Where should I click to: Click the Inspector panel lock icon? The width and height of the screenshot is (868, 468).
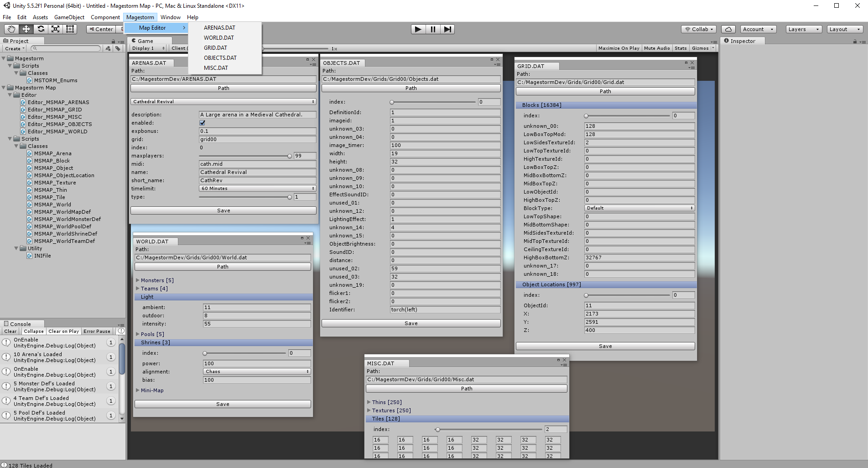(x=855, y=42)
